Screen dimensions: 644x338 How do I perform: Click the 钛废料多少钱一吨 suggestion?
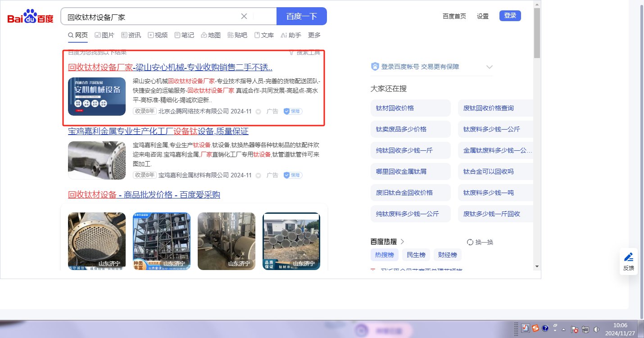pos(495,193)
